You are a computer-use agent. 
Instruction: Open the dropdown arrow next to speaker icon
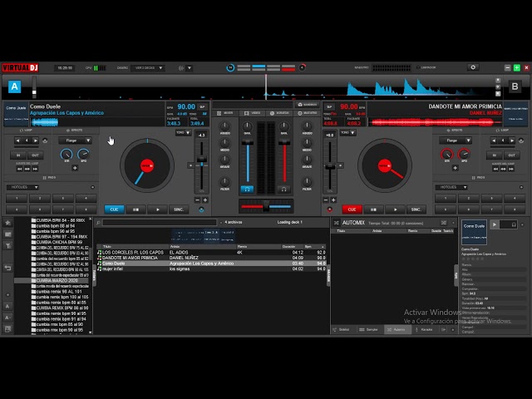tap(190, 68)
